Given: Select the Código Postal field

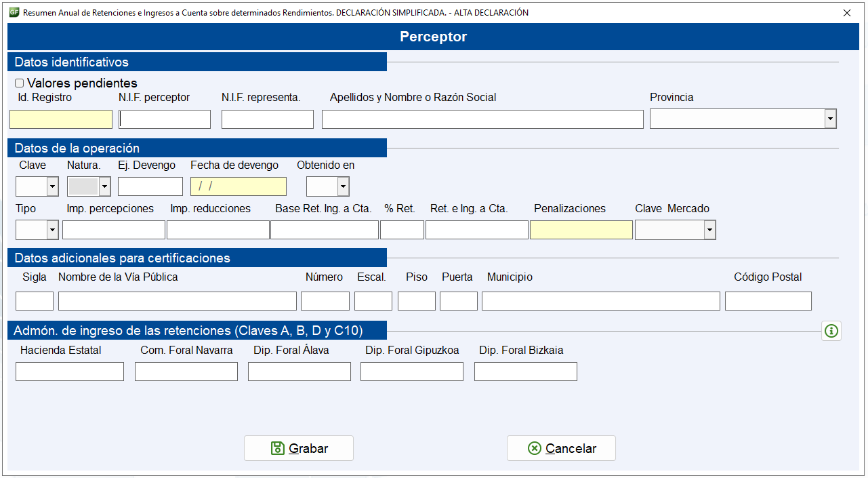Looking at the screenshot, I should click(768, 301).
